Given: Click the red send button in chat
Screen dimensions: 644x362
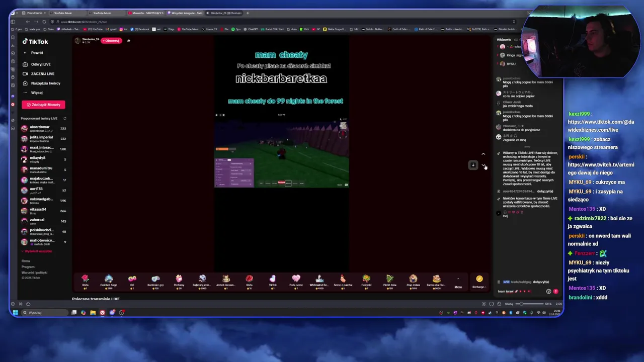Looking at the screenshot, I should click(x=555, y=291).
